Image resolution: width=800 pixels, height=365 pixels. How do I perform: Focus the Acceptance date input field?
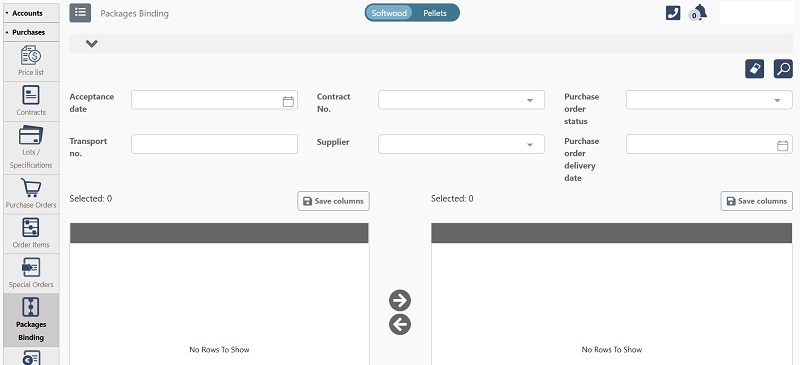214,100
